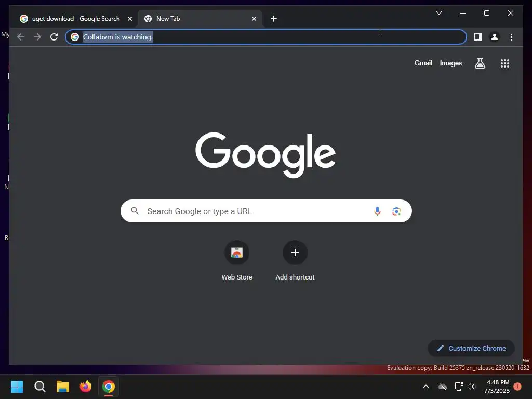This screenshot has height=399, width=532.
Task: Click the address bar text field
Action: tap(265, 37)
